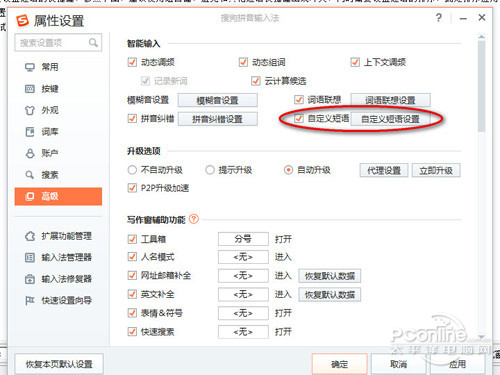Click the 人名模式 hotkey field
The height and width of the screenshot is (375, 500).
point(243,257)
